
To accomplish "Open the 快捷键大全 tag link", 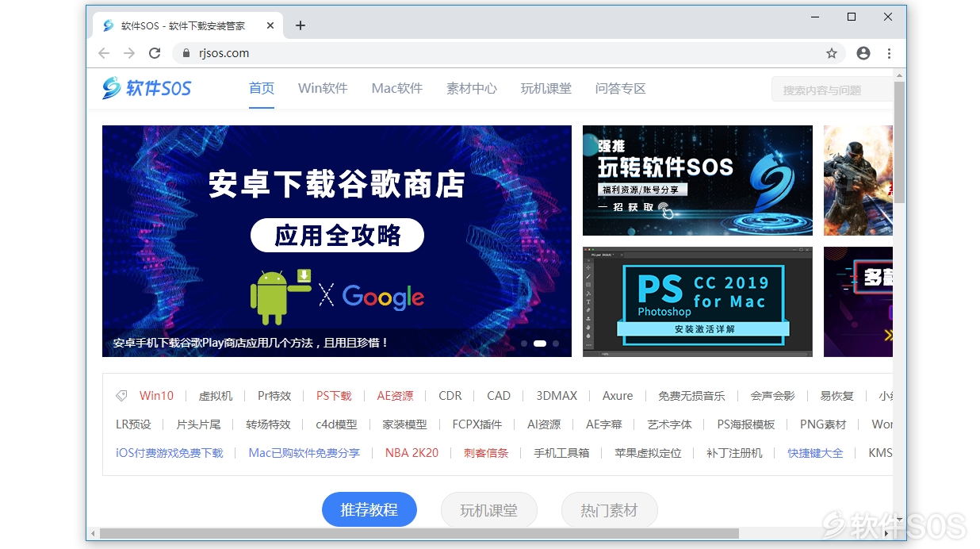I will click(x=815, y=452).
